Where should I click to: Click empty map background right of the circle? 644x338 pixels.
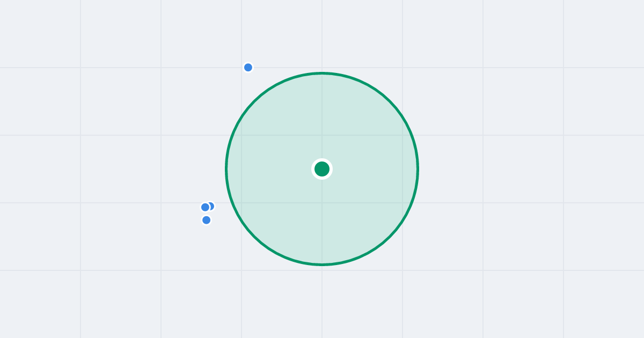pyautogui.click(x=523, y=169)
